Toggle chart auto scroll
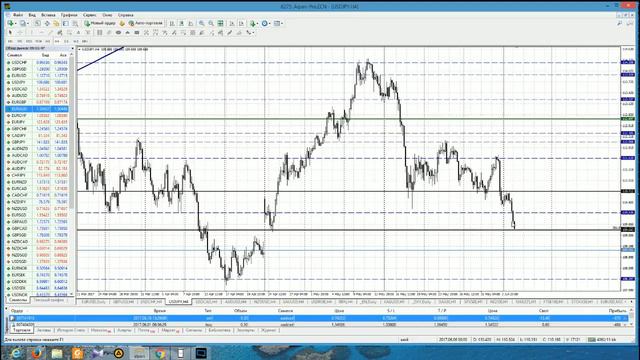This screenshot has width=640, height=360. coord(231,23)
